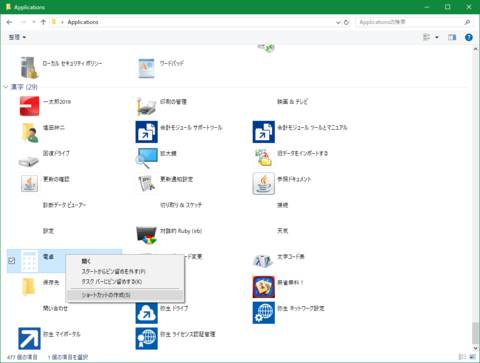The width and height of the screenshot is (480, 363).
Task: Open the 弥生 ドライブ cloud icon
Action: click(x=146, y=312)
